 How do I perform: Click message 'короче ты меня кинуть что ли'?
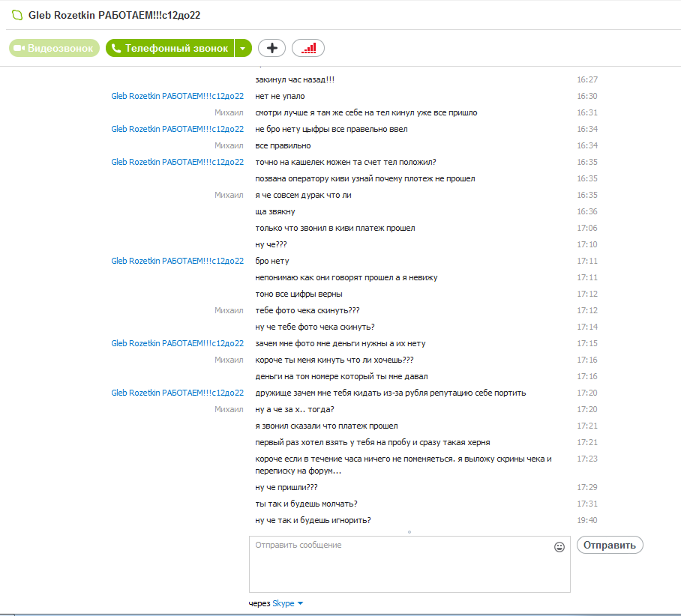click(334, 360)
